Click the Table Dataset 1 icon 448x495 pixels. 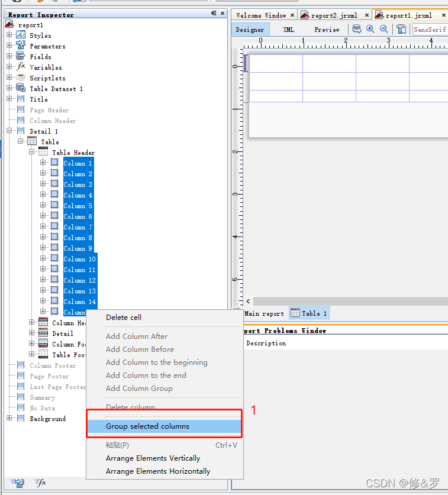[x=21, y=88]
